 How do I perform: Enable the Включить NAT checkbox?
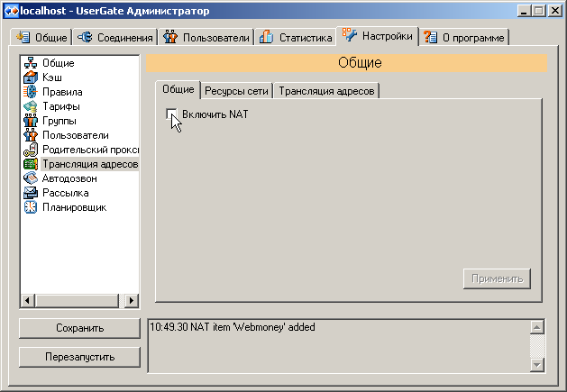click(171, 114)
